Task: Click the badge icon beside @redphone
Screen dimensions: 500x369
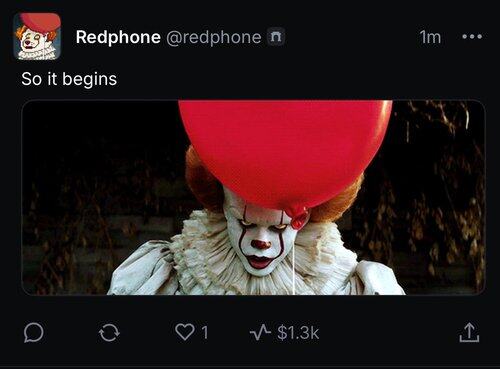Action: [276, 36]
